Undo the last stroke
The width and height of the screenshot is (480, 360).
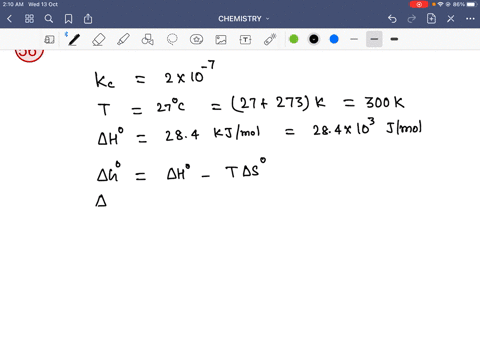(392, 19)
